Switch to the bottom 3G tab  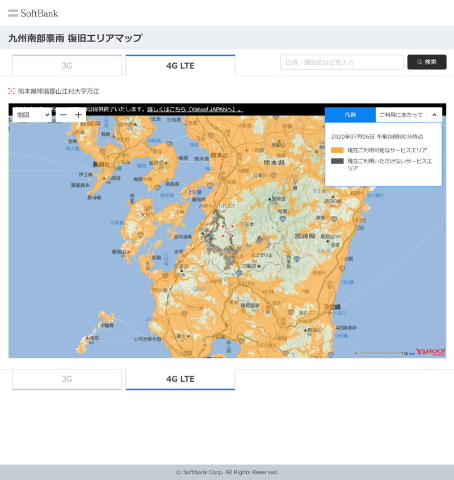click(67, 379)
